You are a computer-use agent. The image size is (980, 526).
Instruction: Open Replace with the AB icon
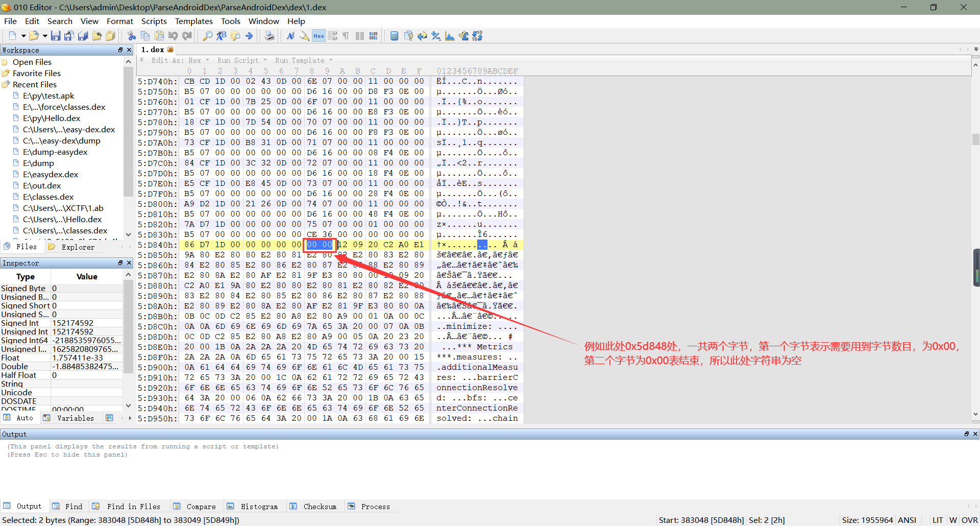(222, 36)
